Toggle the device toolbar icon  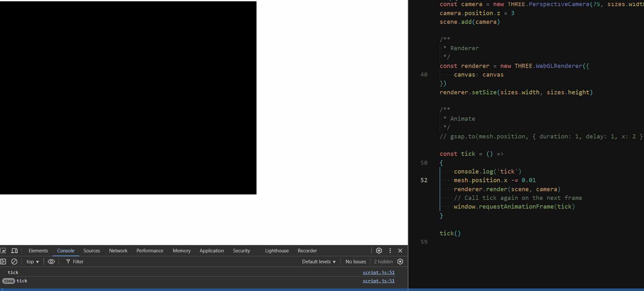pyautogui.click(x=14, y=251)
